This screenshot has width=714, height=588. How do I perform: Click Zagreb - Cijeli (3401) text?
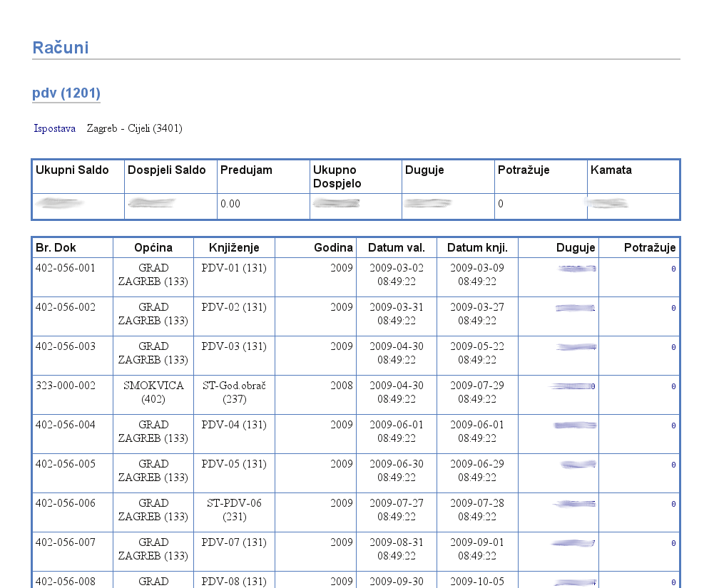pos(134,129)
